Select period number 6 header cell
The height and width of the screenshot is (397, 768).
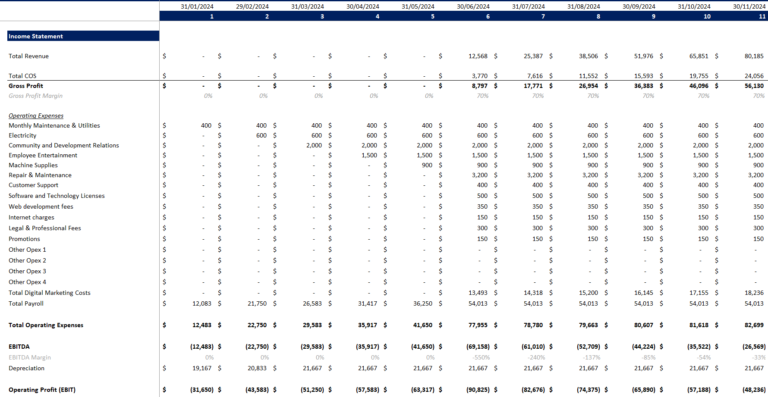click(x=488, y=17)
